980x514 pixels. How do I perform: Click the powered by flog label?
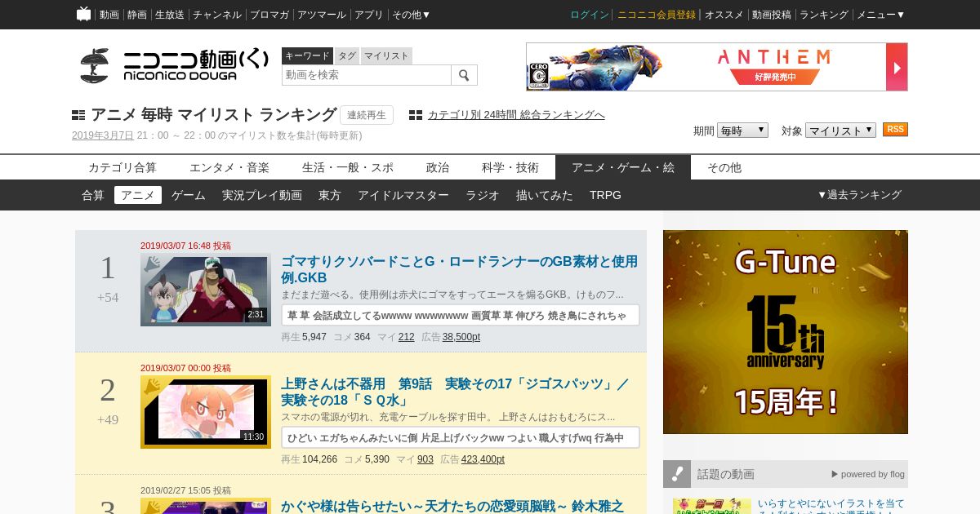(x=868, y=474)
